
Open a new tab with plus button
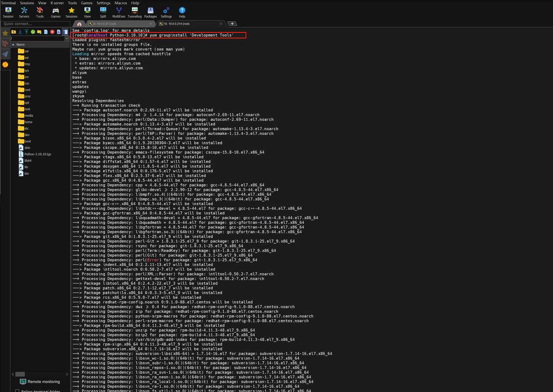tap(232, 24)
